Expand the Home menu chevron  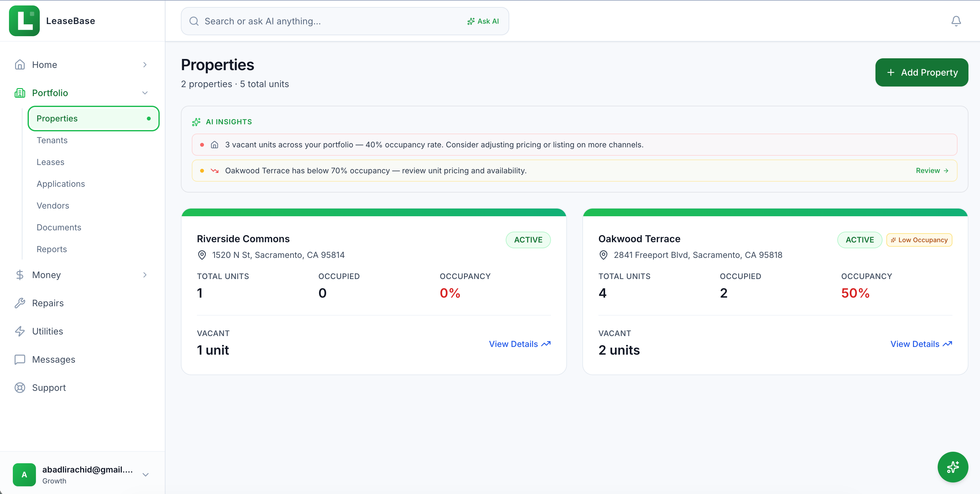tap(145, 65)
